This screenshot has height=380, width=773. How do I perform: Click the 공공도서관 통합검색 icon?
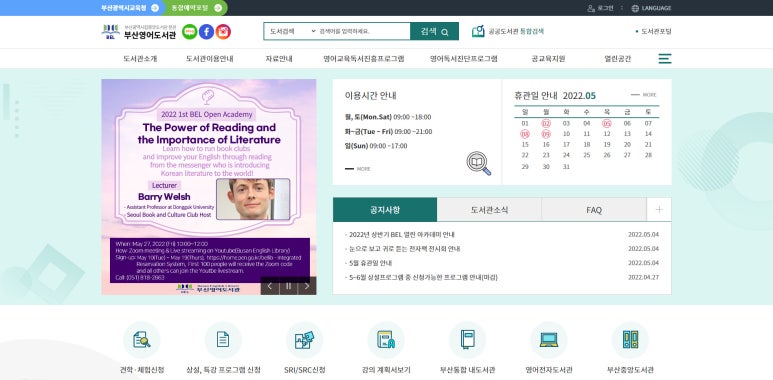(478, 31)
